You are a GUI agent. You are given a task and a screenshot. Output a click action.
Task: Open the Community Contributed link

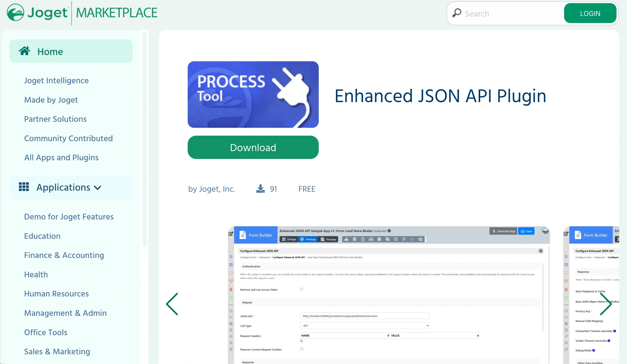click(x=68, y=138)
